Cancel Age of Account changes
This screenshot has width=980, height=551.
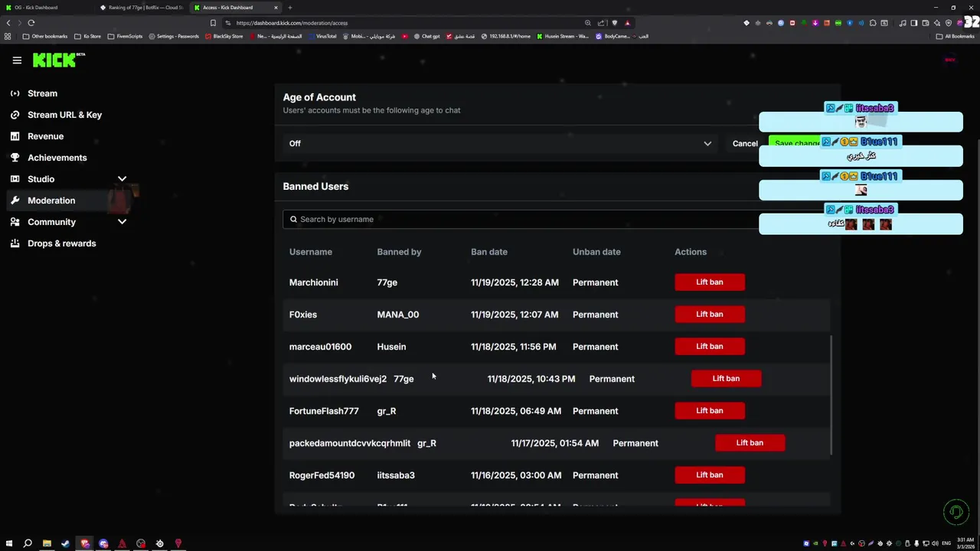coord(745,143)
